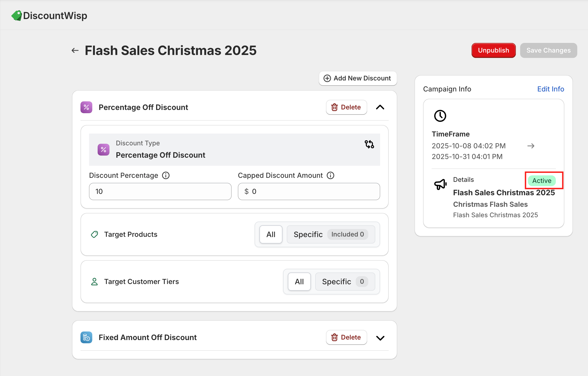This screenshot has width=588, height=376.
Task: Click the Fixed Amount Off Discount icon
Action: click(86, 337)
